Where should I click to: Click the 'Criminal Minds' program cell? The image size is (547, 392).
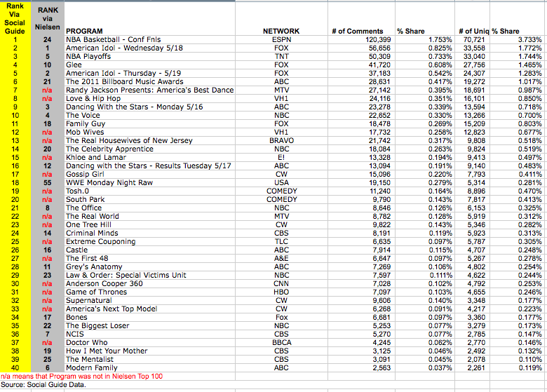click(x=149, y=233)
